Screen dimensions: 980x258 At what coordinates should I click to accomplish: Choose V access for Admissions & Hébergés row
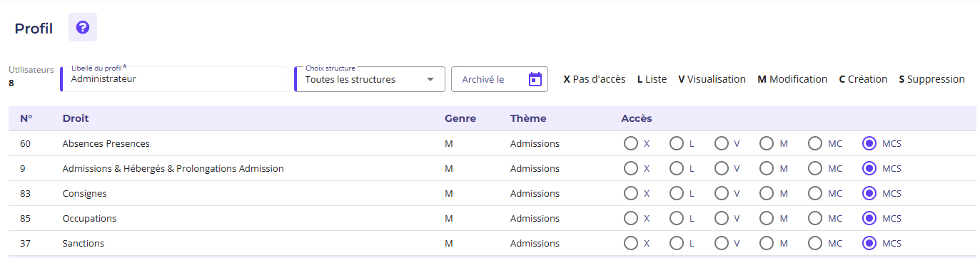[x=722, y=168]
